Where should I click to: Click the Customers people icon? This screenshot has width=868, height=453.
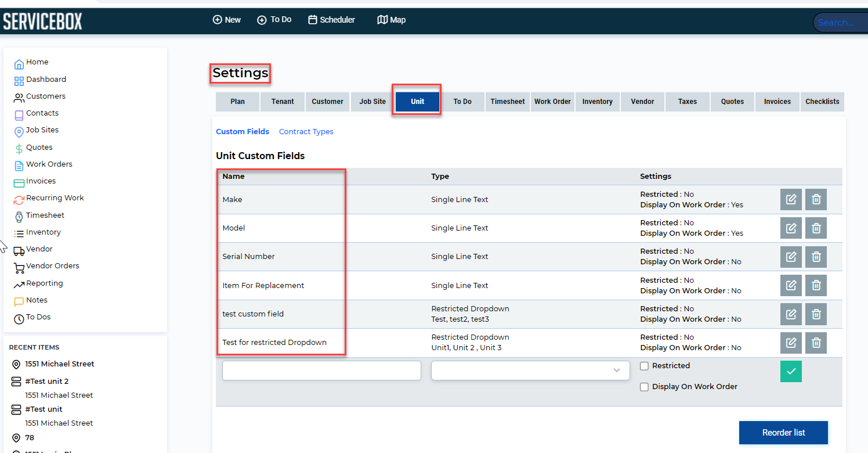click(19, 98)
